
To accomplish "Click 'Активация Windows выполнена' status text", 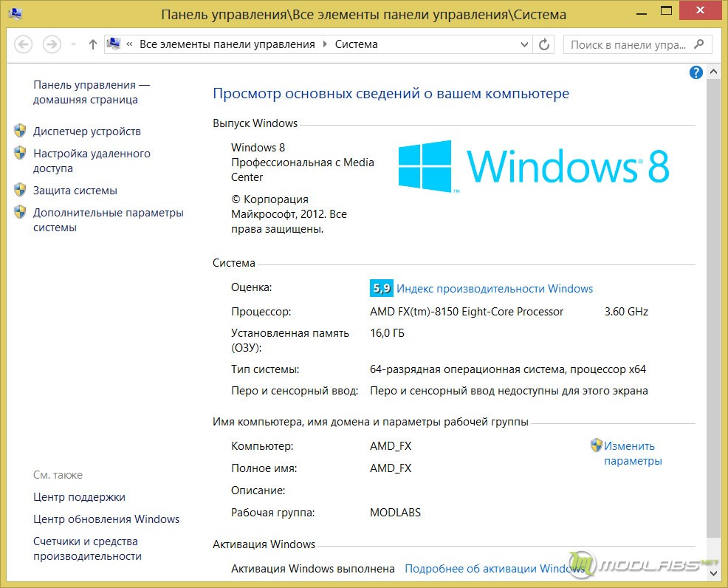I will point(313,569).
